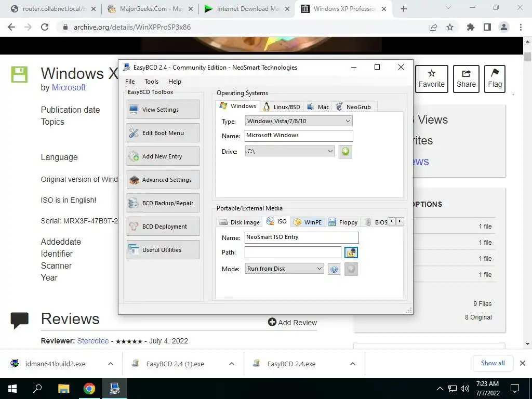This screenshot has height=399, width=532.
Task: Open Advanced Settings in EasyBCD
Action: pos(163,179)
